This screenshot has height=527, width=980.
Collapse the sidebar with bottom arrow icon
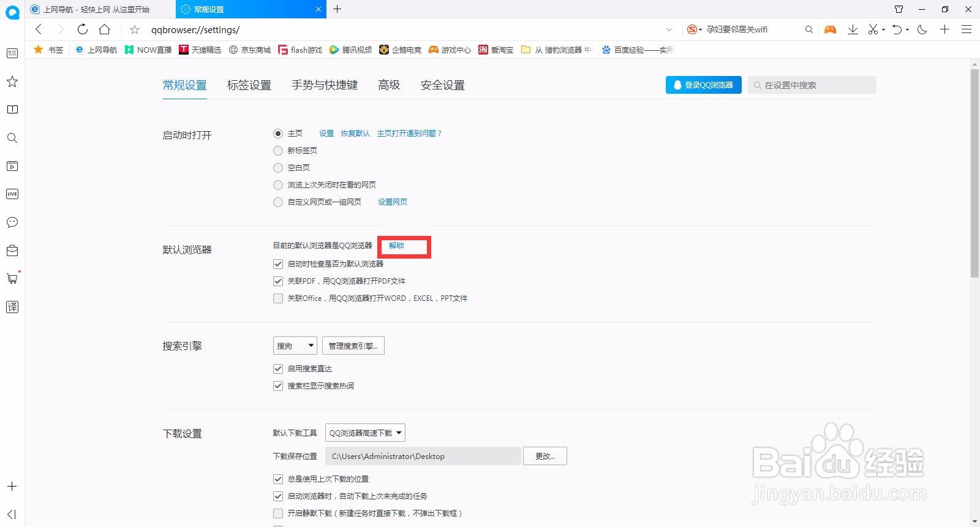(x=12, y=514)
